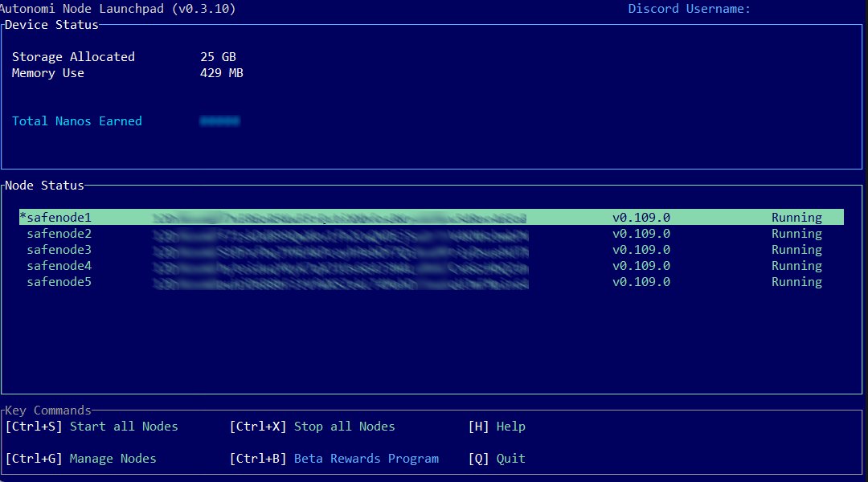Click Node Status panel heading

(44, 186)
